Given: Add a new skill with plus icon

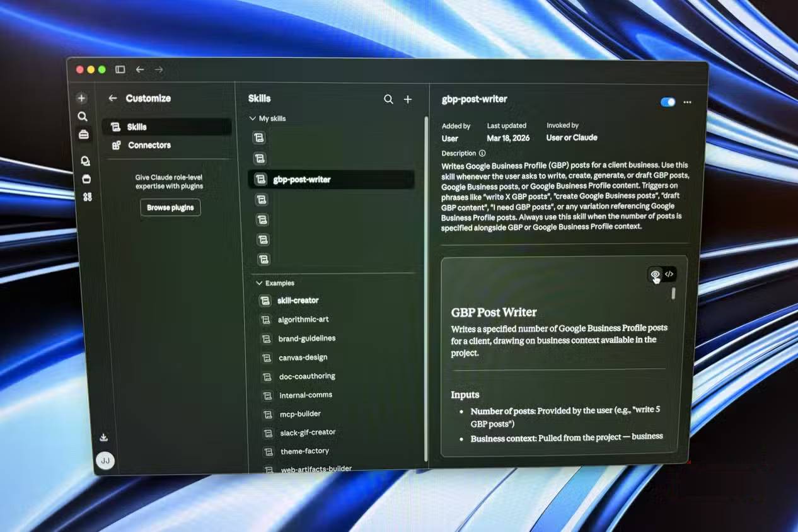Looking at the screenshot, I should (x=408, y=99).
